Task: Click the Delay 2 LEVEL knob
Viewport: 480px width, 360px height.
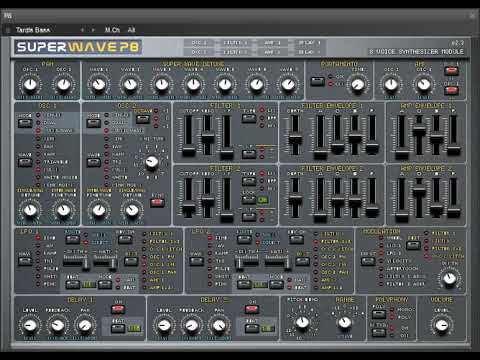Action: point(164,325)
